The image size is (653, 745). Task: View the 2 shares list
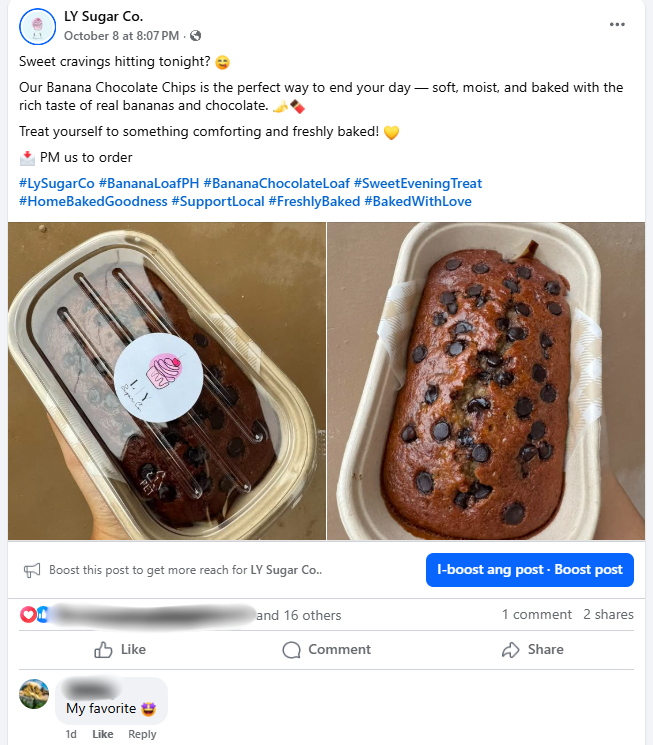[608, 614]
